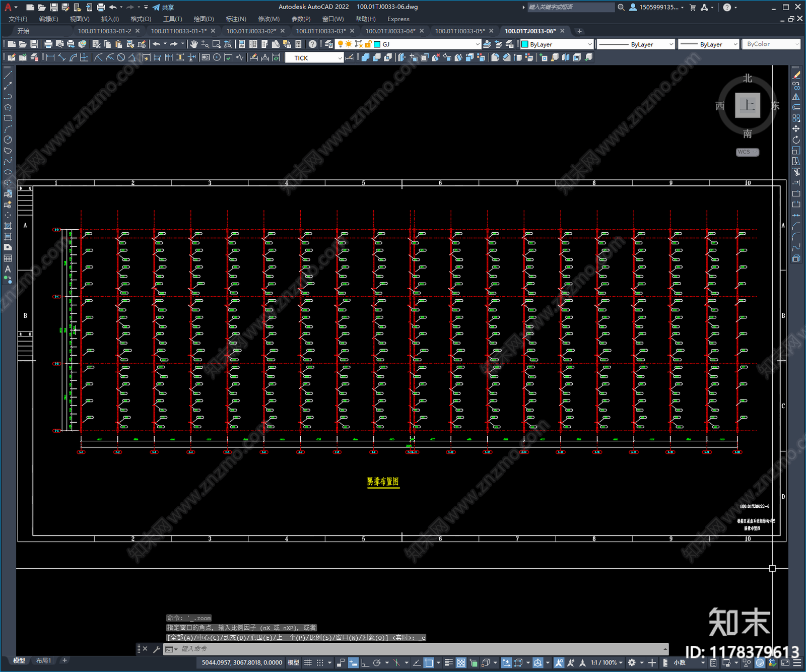Click the command line input field

click(416, 649)
